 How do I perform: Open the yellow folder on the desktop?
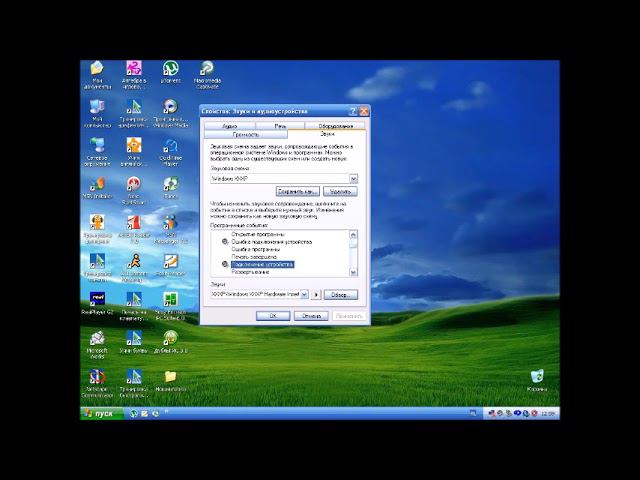[x=171, y=381]
